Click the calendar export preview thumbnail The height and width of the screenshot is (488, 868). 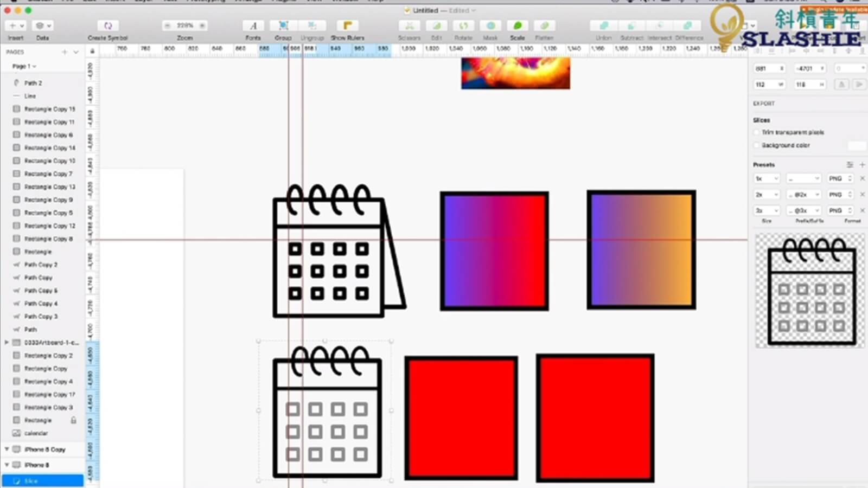tap(810, 290)
